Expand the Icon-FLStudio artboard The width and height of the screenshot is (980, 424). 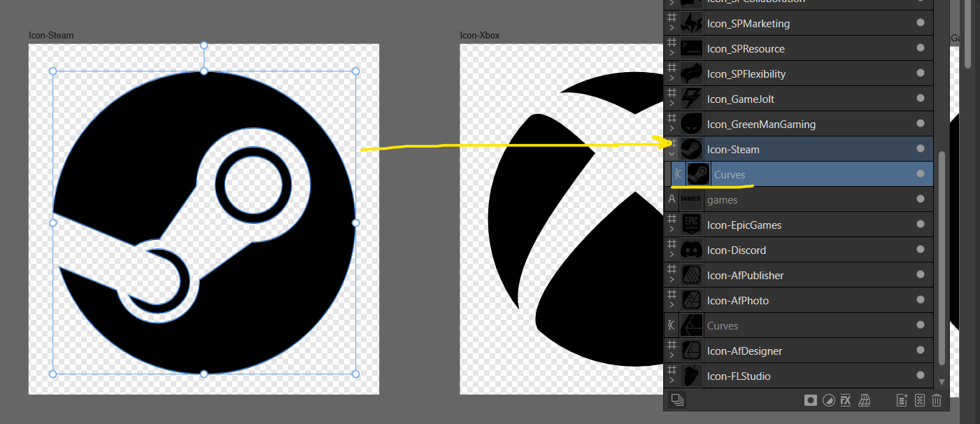tap(672, 381)
